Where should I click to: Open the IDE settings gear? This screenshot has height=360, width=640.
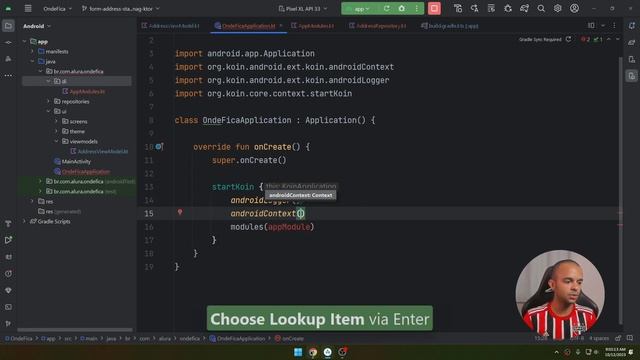coord(558,8)
